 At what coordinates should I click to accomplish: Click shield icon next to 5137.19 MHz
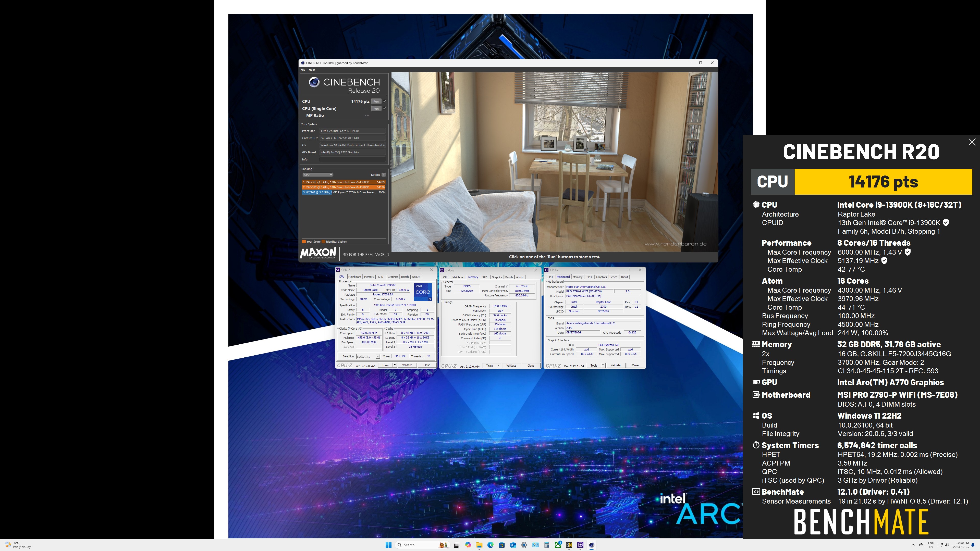[x=884, y=260]
